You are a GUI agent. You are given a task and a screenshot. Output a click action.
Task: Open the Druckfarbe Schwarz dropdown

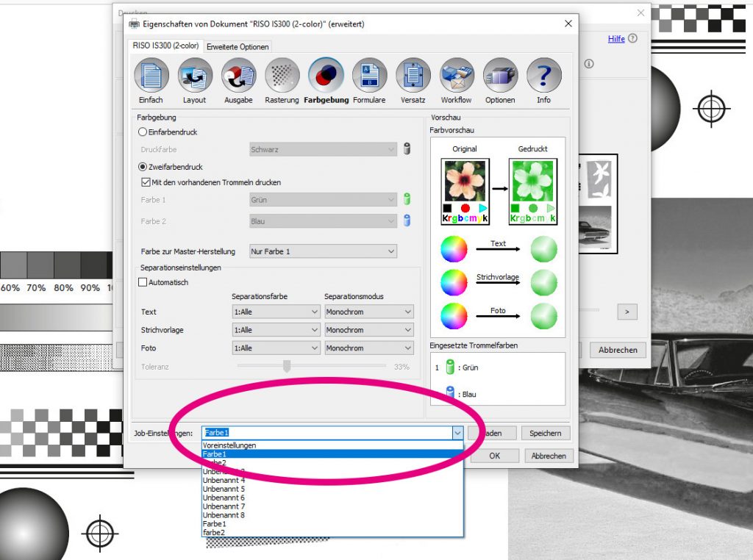[324, 149]
